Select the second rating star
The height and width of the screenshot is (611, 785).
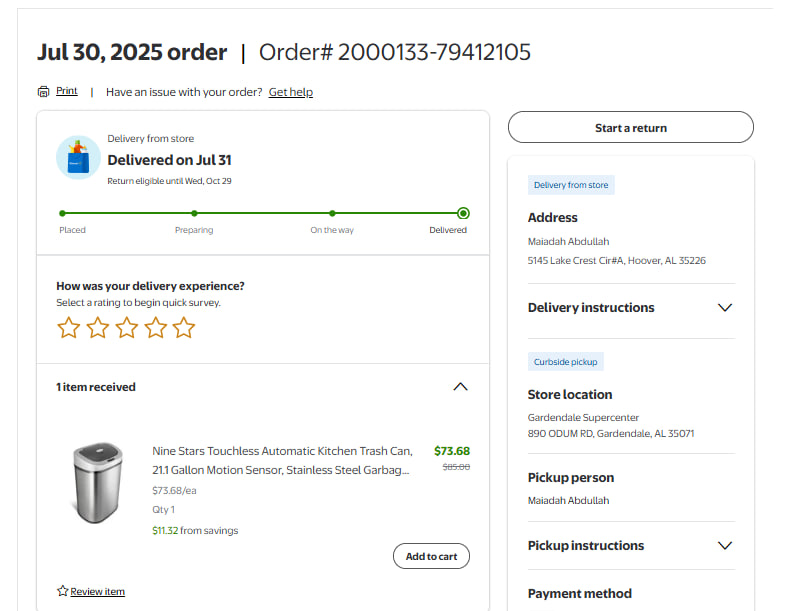(97, 328)
